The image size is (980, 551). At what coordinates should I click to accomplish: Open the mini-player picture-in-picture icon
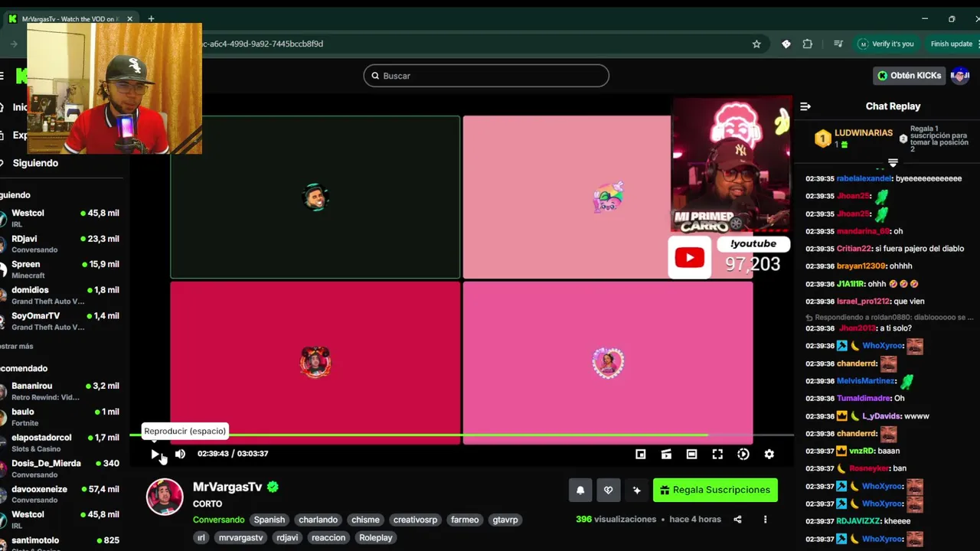coord(641,454)
